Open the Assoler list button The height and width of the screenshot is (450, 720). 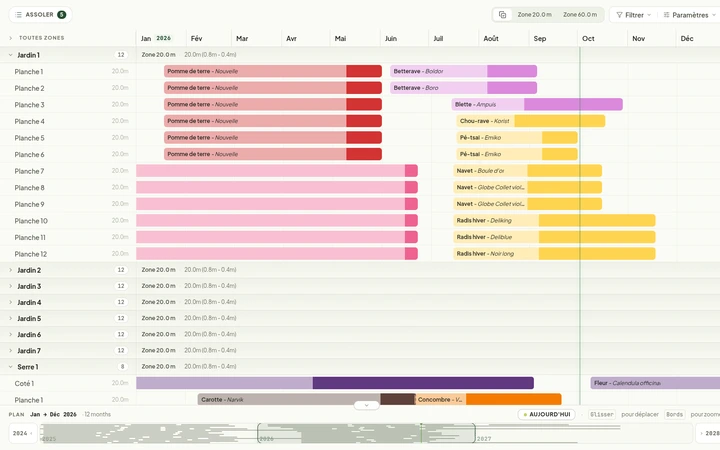coord(40,15)
